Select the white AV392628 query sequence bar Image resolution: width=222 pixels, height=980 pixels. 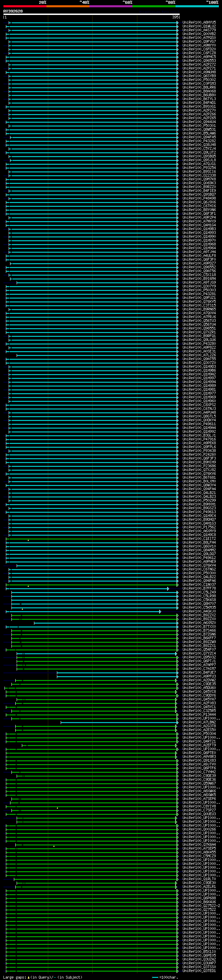click(92, 14)
